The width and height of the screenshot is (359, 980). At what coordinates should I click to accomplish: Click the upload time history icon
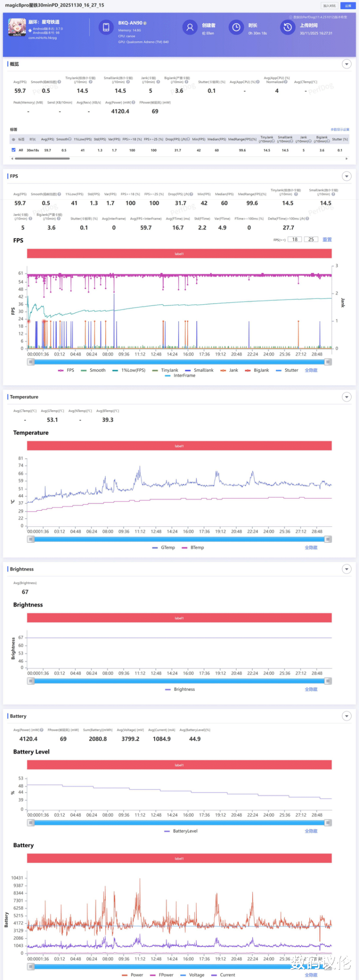tap(287, 27)
